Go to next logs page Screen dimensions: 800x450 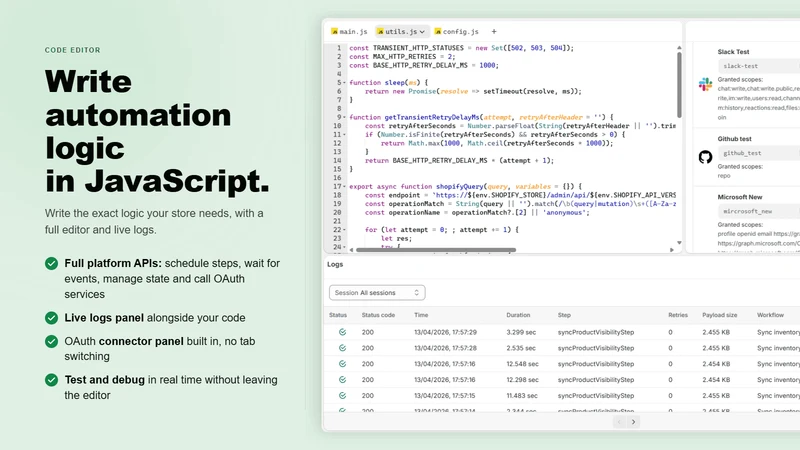[x=633, y=422]
